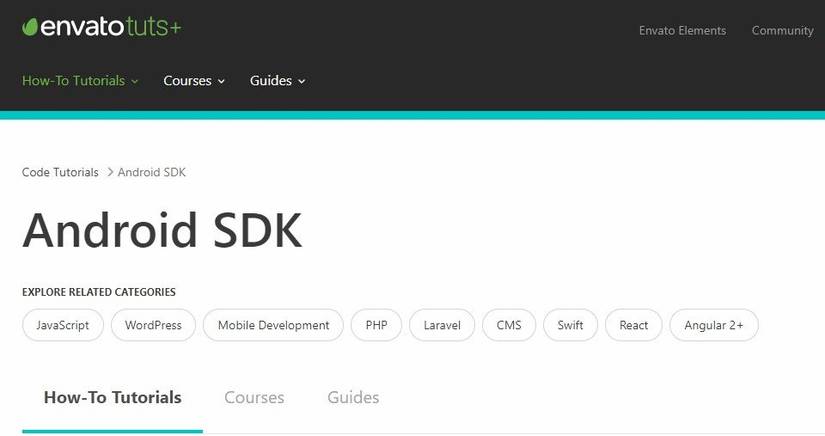Open the Angular 2+ category

point(714,325)
